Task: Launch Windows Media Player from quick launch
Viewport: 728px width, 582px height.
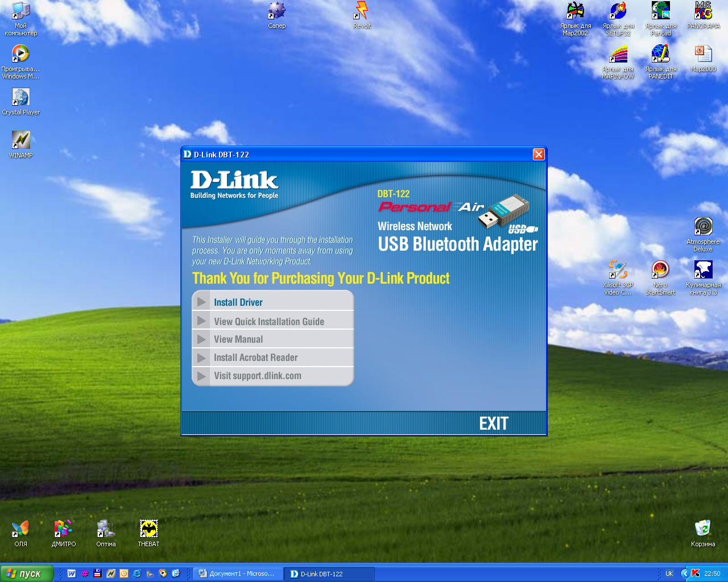Action: click(x=163, y=573)
